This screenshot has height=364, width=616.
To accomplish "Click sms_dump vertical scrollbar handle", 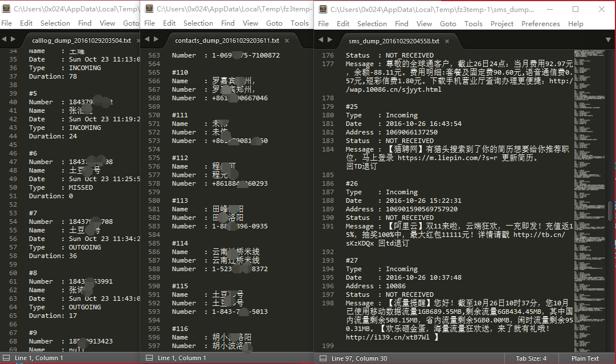I will [610, 211].
